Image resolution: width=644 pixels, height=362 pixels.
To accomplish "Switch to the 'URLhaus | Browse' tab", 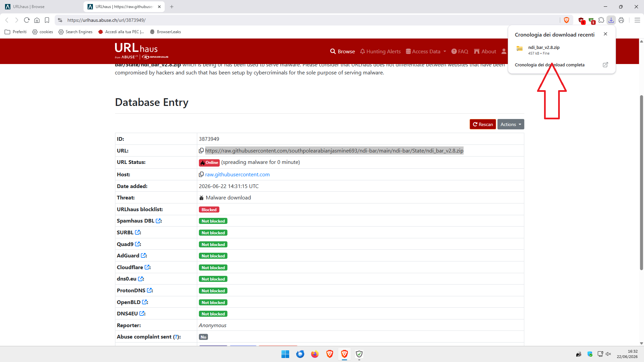I will click(x=41, y=7).
